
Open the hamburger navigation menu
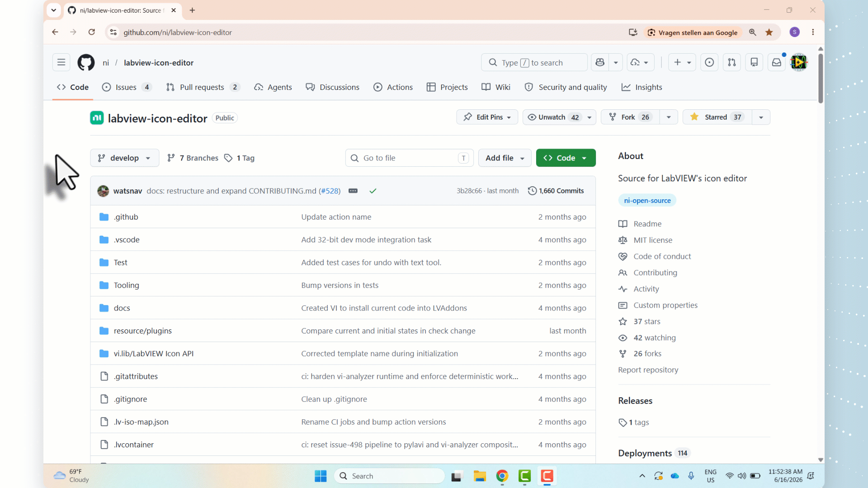coord(61,62)
